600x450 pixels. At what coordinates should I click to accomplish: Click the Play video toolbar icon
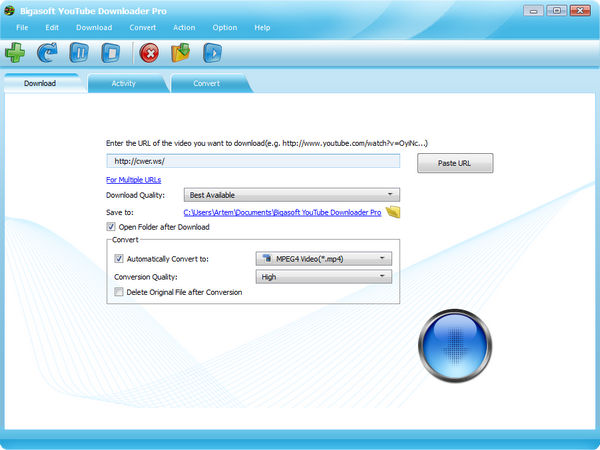(212, 53)
